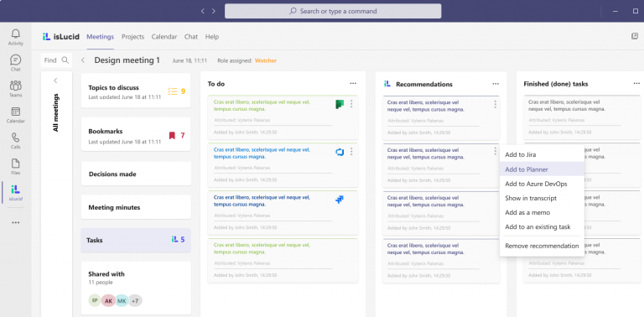Viewport: 644px width, 317px height.
Task: Open Finished (done) tasks column options
Action: click(x=636, y=83)
